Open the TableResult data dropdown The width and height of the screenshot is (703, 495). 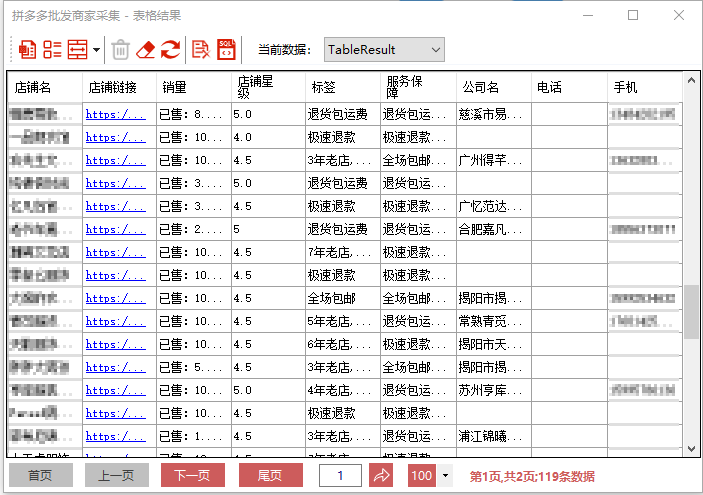[384, 49]
